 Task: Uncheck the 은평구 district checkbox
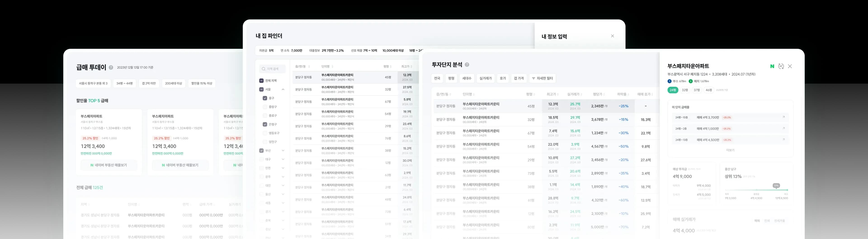pos(264,124)
